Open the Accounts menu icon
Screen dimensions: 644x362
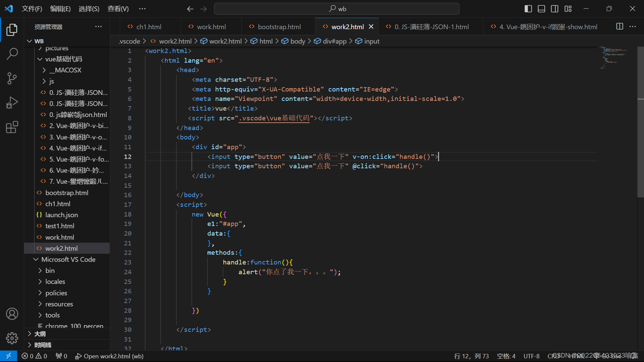12,314
